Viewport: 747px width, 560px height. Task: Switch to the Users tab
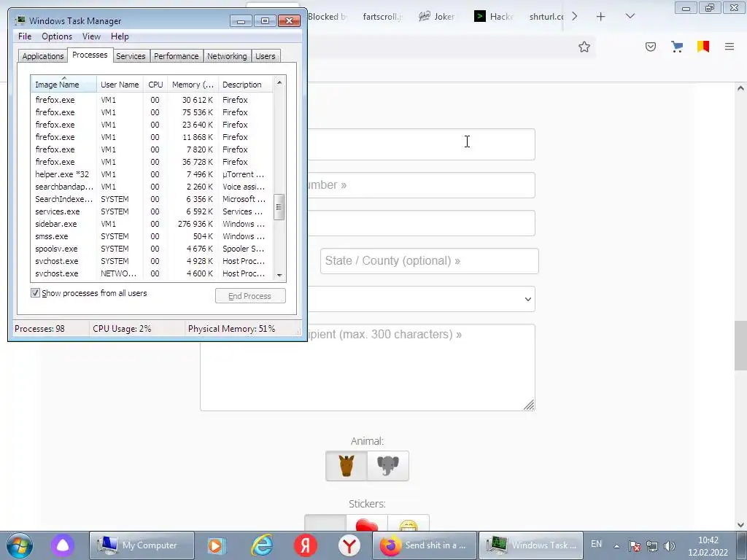tap(265, 56)
